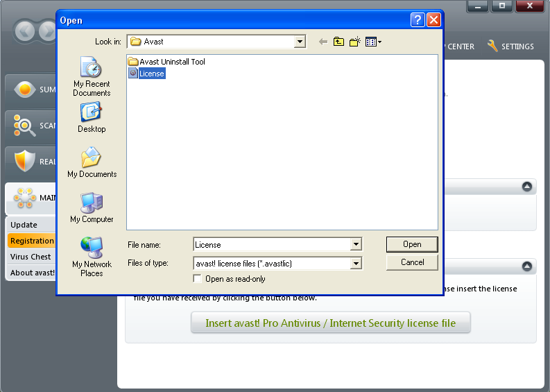Select the Avast Uninstall Tool folder
550x392 pixels.
point(166,62)
